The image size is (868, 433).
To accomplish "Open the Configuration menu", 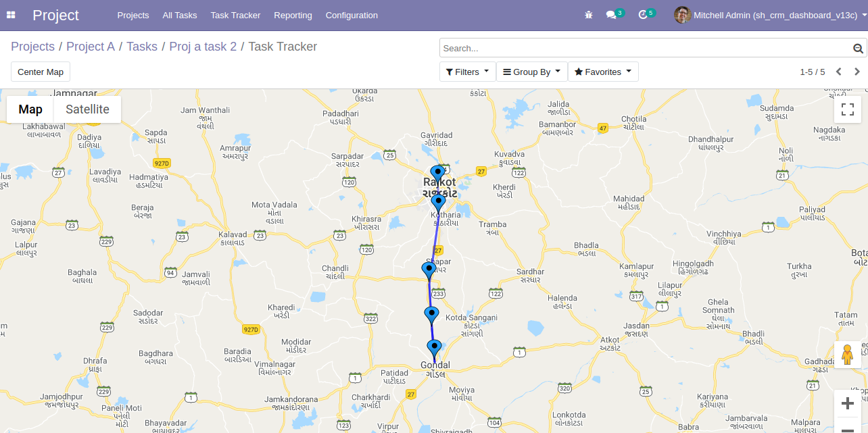I will (x=352, y=15).
